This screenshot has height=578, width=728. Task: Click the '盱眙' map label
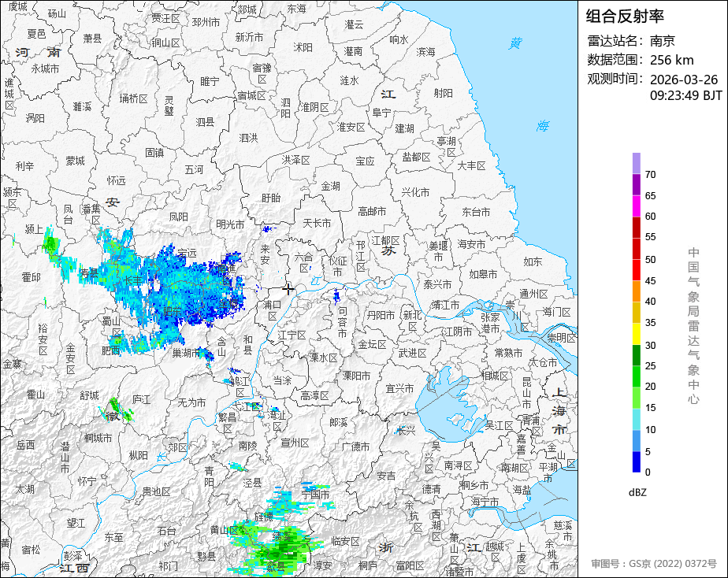(x=271, y=198)
